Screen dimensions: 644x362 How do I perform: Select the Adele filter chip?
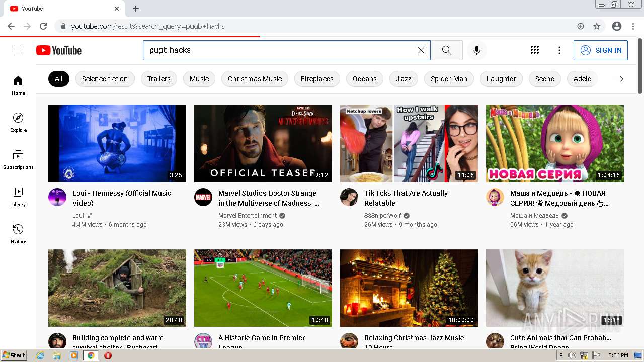pos(582,79)
